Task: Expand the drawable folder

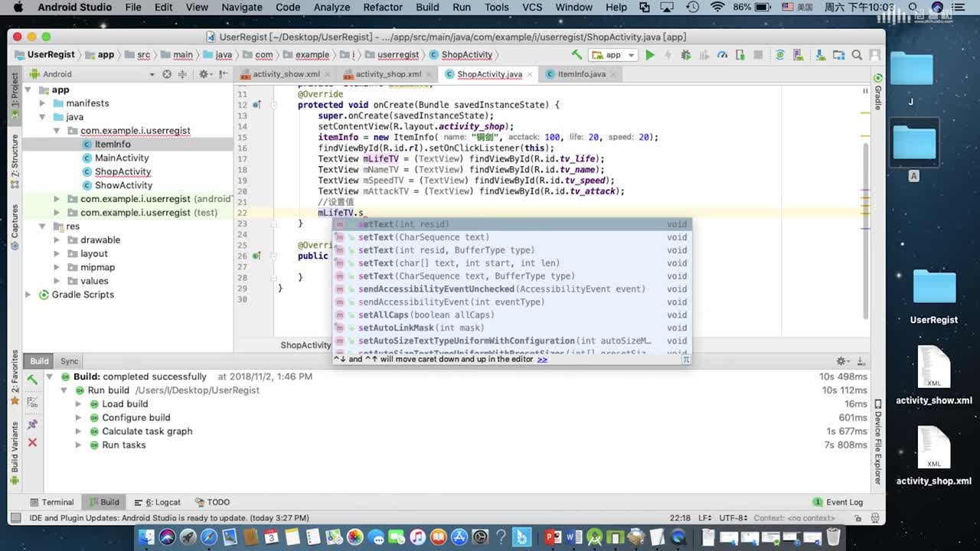Action: point(57,240)
